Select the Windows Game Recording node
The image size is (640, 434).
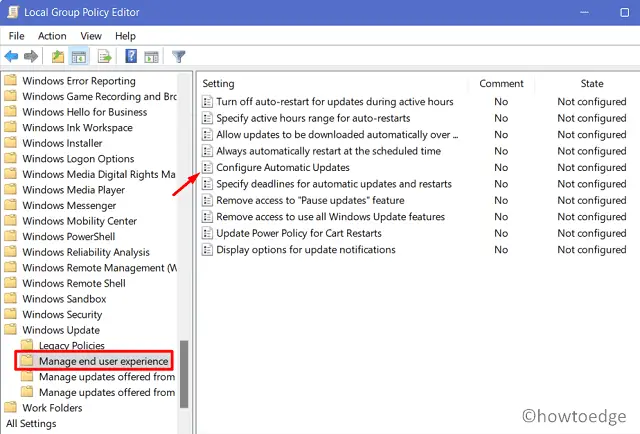tap(99, 96)
